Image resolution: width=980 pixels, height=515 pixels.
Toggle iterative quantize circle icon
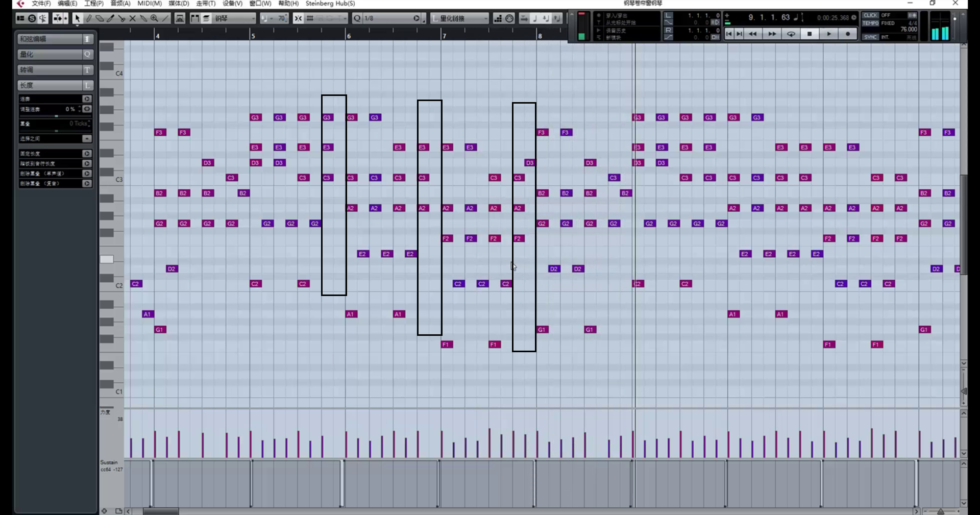pos(416,18)
